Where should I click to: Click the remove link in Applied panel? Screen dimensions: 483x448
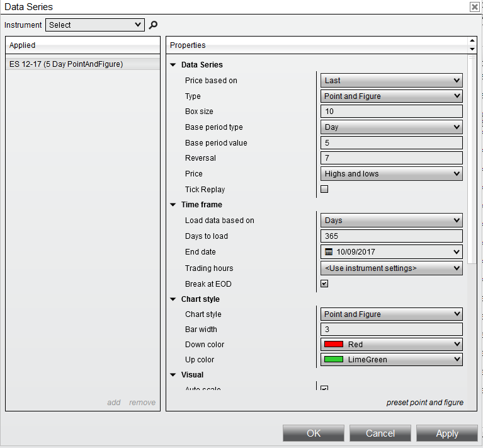click(x=142, y=403)
